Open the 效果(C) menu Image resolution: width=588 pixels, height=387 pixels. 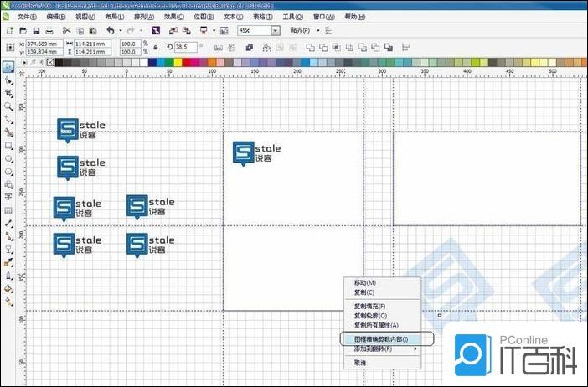click(174, 17)
